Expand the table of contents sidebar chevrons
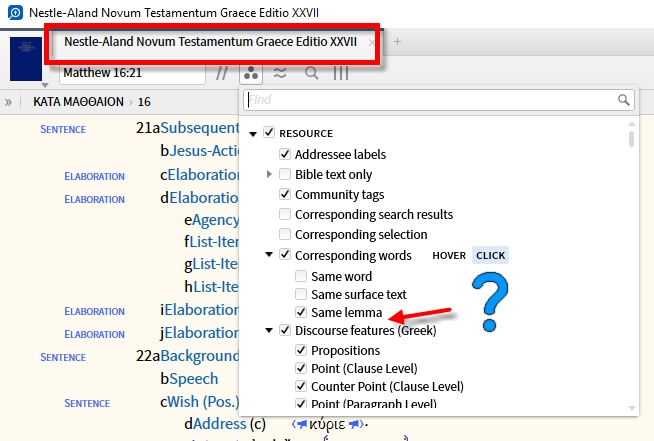Viewport: 654px width, 441px height. coord(8,102)
